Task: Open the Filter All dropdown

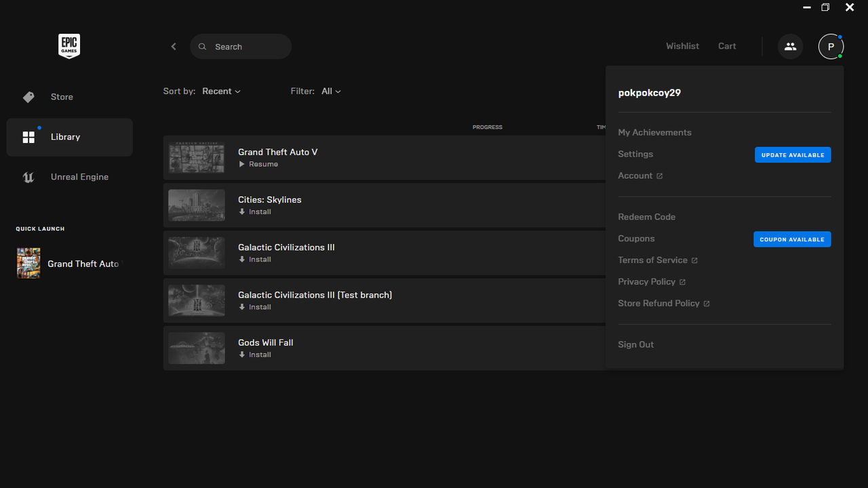Action: point(331,91)
